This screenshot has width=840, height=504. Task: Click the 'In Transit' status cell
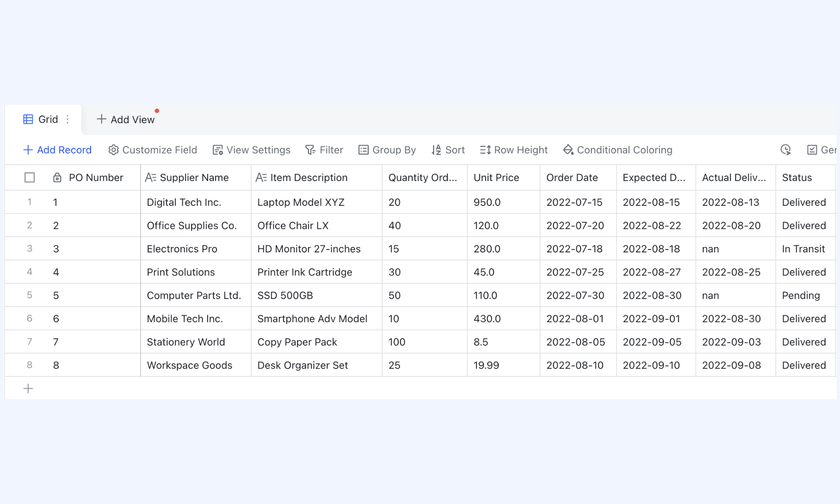pos(806,249)
